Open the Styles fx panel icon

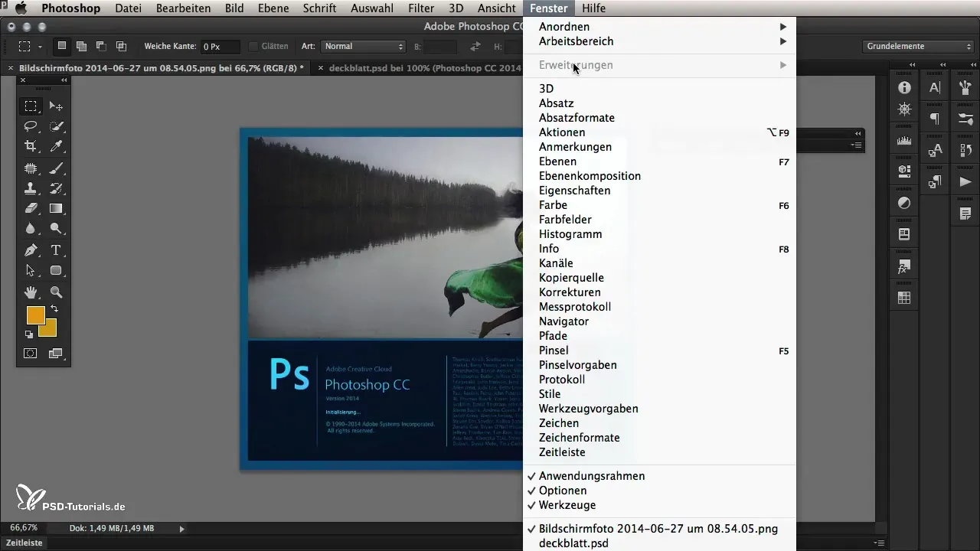tap(904, 267)
